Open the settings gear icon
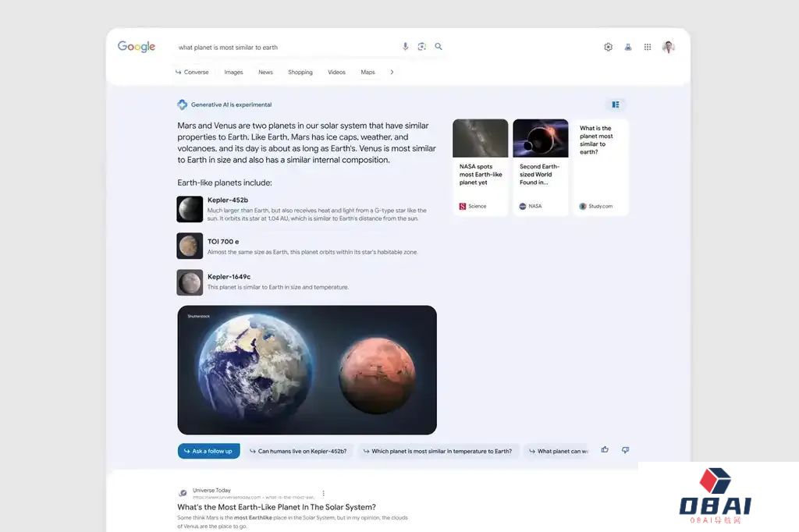The image size is (799, 532). coord(608,47)
